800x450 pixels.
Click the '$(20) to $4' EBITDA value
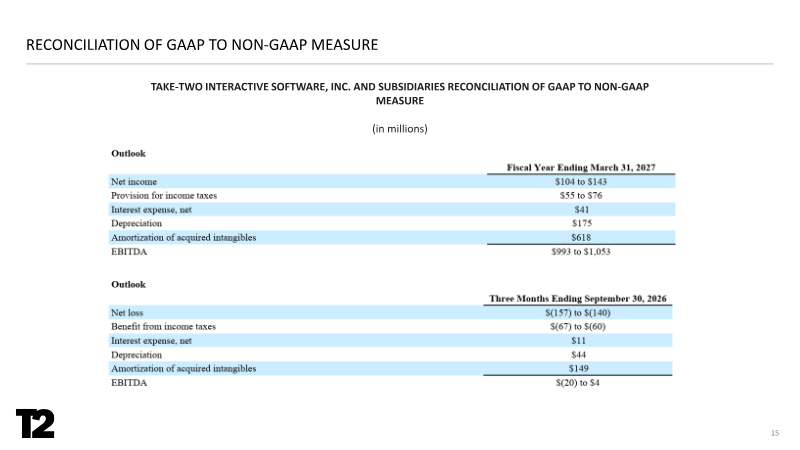click(578, 383)
